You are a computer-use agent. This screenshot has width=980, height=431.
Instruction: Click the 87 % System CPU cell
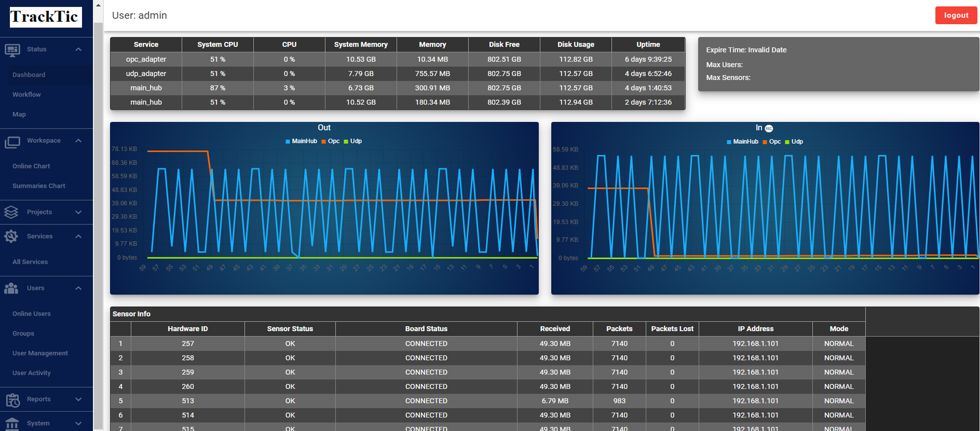click(x=218, y=88)
